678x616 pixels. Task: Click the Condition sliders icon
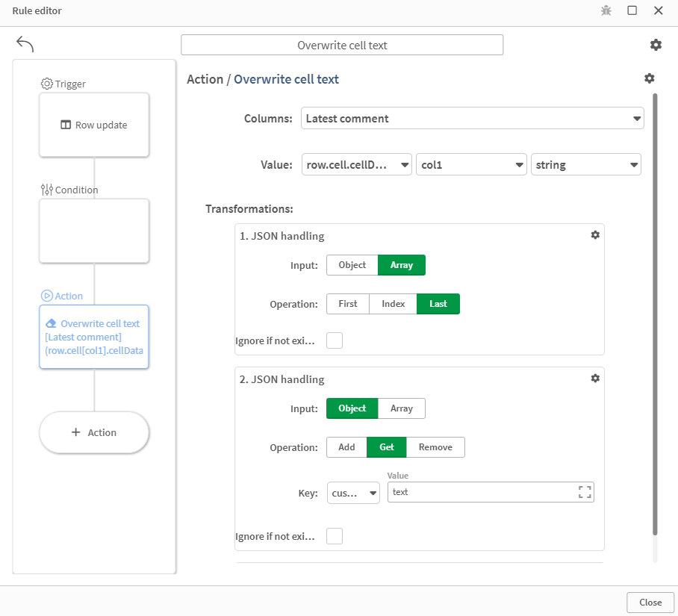click(x=47, y=190)
